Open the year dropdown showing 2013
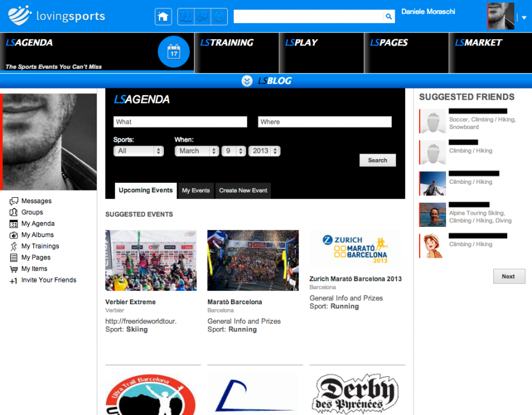 pyautogui.click(x=264, y=151)
